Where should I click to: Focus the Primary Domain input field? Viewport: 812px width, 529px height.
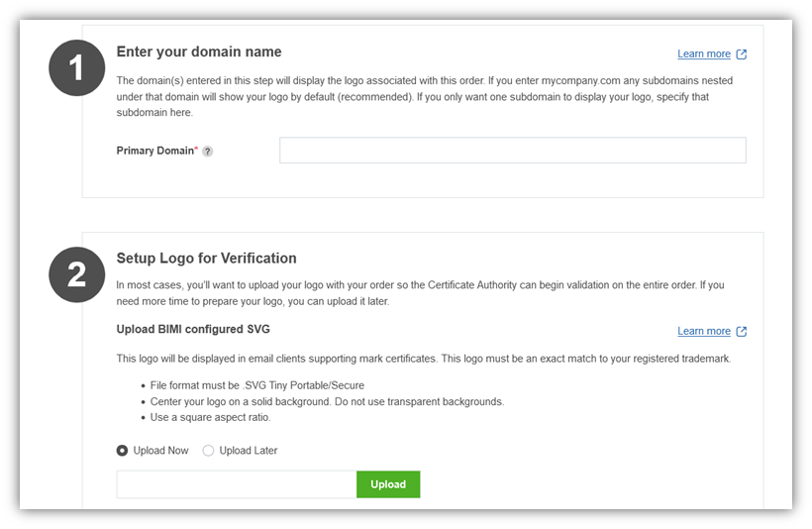pyautogui.click(x=513, y=151)
